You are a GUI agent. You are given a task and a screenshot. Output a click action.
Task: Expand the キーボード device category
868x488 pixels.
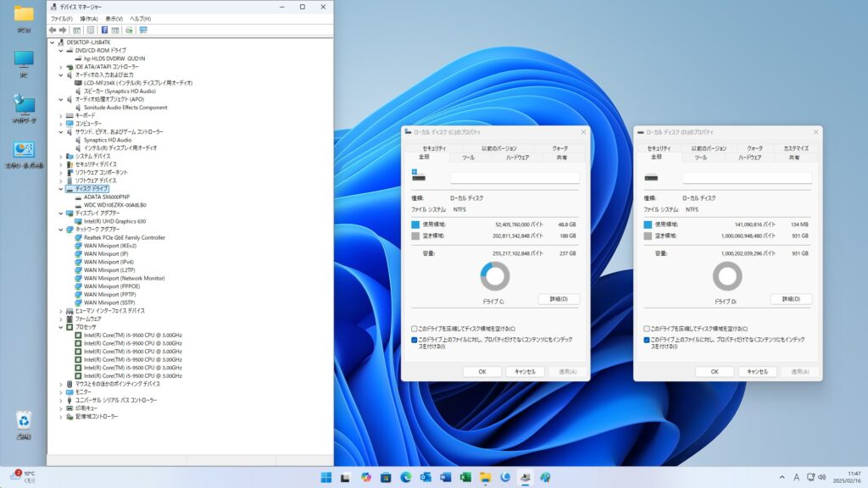pyautogui.click(x=60, y=115)
